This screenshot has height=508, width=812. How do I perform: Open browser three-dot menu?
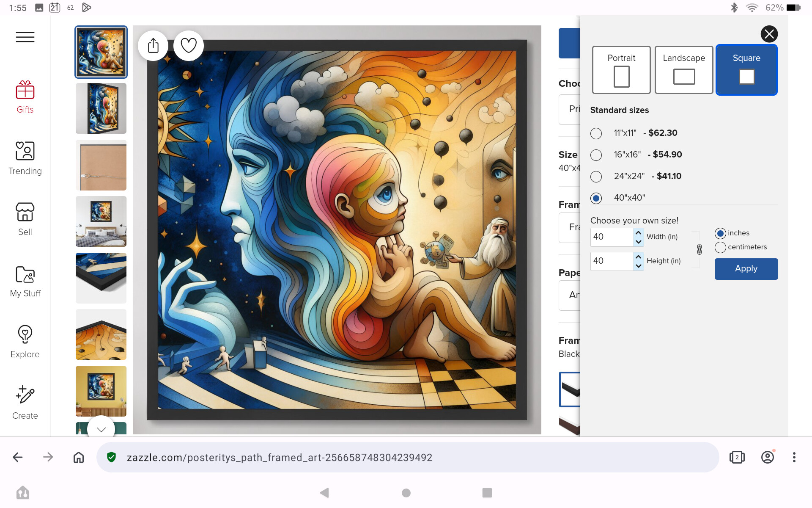[x=794, y=457]
